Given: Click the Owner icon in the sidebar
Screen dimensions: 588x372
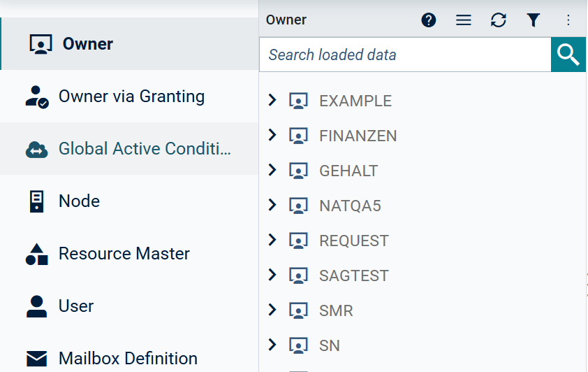Looking at the screenshot, I should (41, 44).
